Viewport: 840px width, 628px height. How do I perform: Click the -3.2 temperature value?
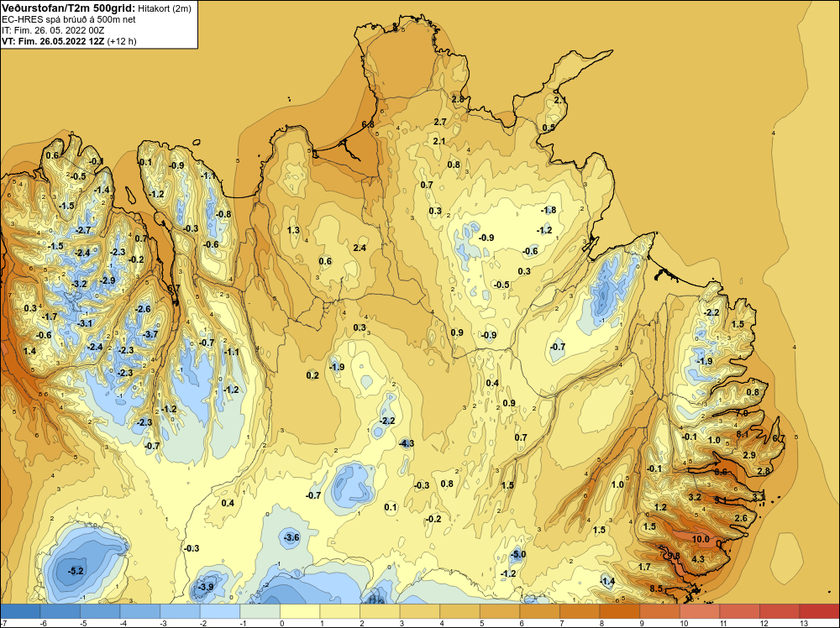(79, 284)
